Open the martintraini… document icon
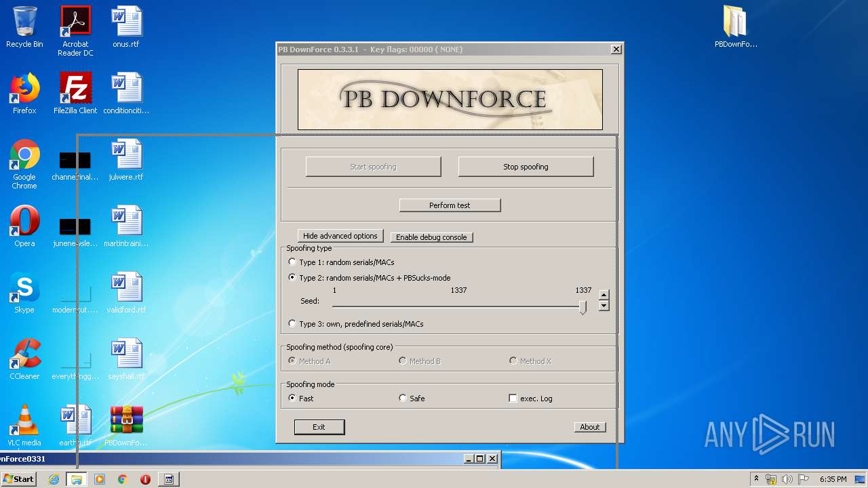The width and height of the screenshot is (868, 488). point(126,226)
